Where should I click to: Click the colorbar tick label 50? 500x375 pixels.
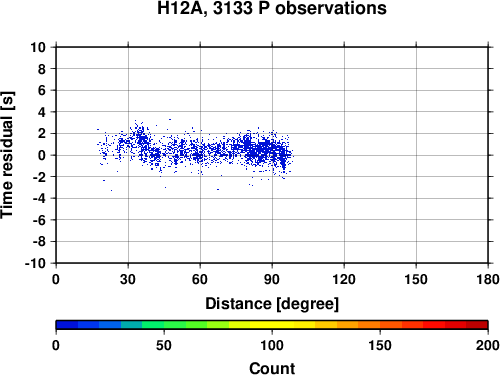click(164, 345)
